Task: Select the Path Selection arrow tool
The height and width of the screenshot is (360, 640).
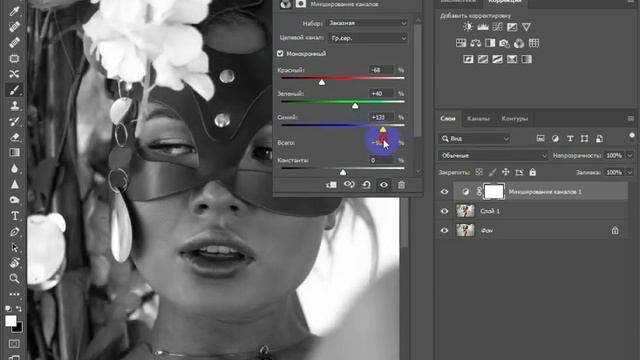Action: pos(14,247)
